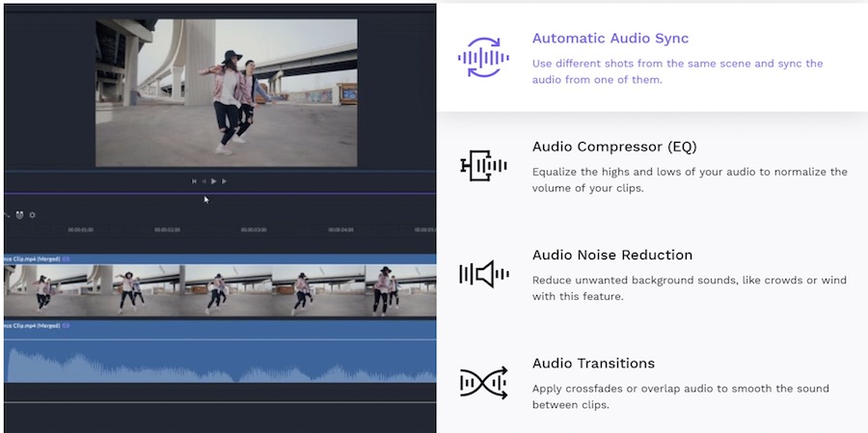
Task: Click the timeline ruler at 00:00:03:00
Action: point(254,230)
